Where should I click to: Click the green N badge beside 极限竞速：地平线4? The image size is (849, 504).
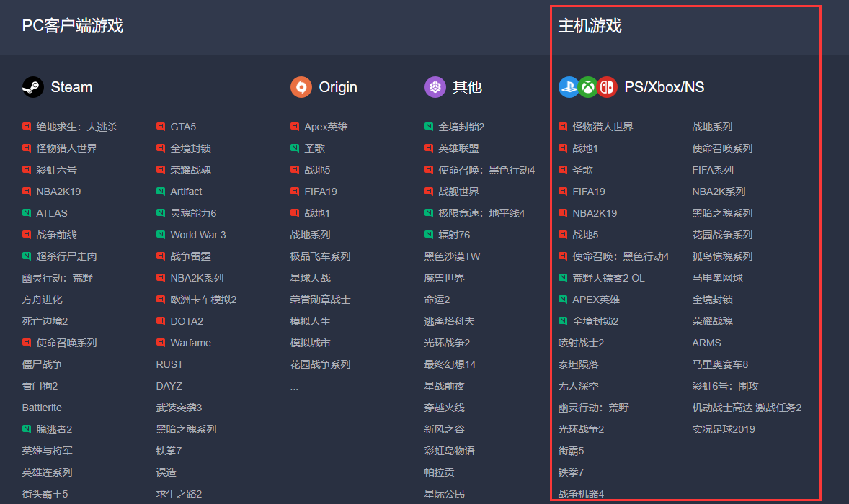[429, 213]
